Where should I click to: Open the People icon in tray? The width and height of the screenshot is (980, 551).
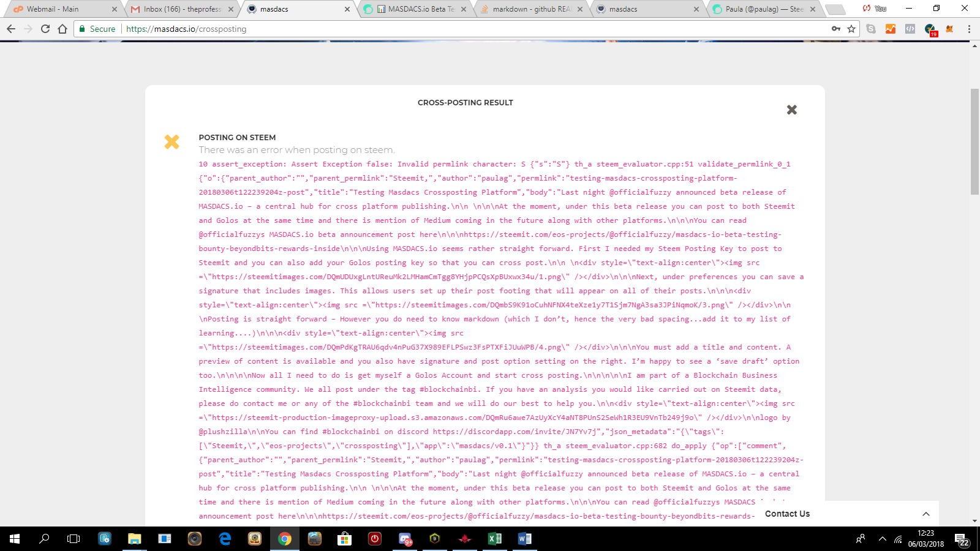point(861,539)
